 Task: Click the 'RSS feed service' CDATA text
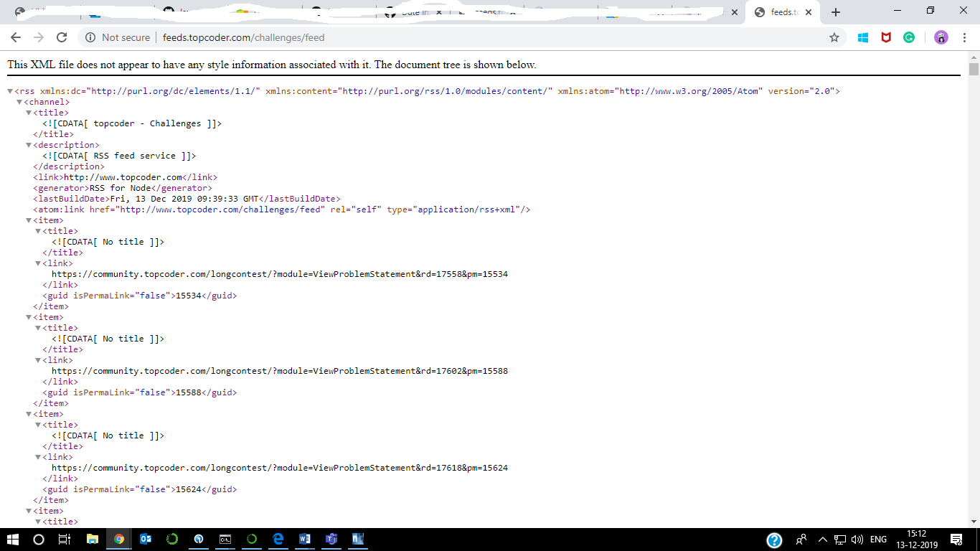pyautogui.click(x=119, y=156)
